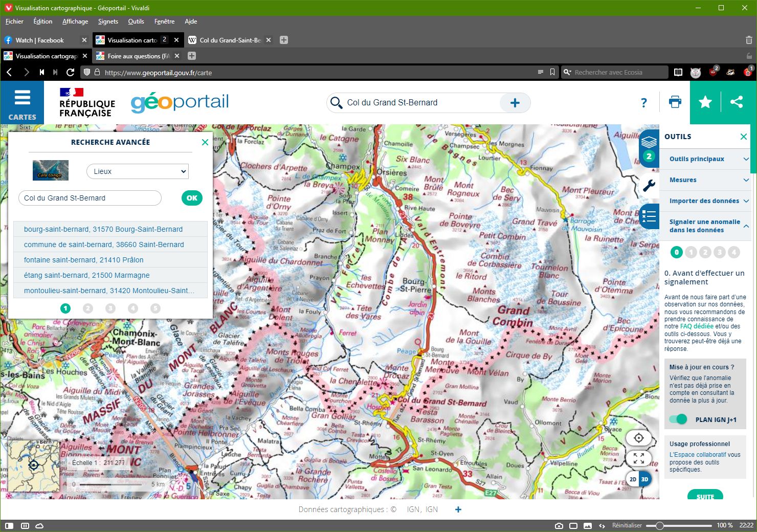
Task: Open new tab with plus button
Action: [x=284, y=40]
